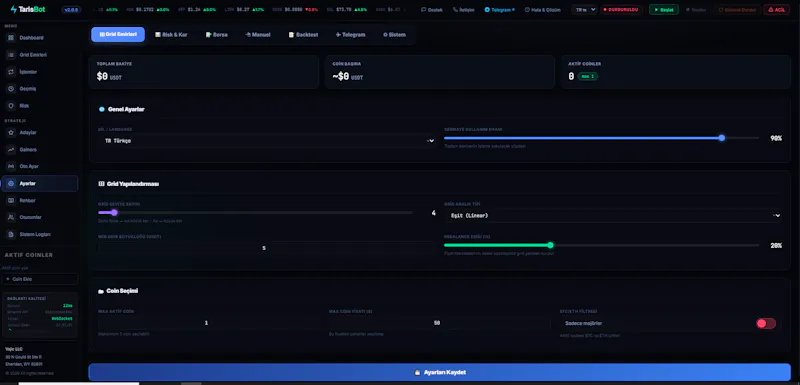800x385 pixels.
Task: Open Dashboard via its sidebar icon
Action: point(11,38)
